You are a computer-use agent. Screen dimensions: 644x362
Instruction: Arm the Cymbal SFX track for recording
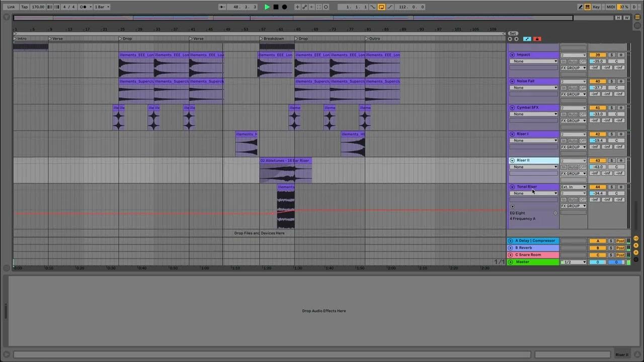pos(621,108)
